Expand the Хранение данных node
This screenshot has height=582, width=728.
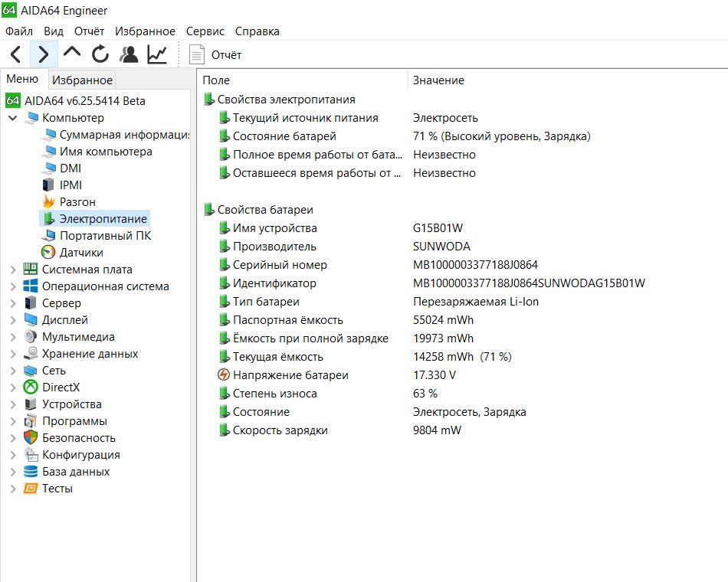13,354
